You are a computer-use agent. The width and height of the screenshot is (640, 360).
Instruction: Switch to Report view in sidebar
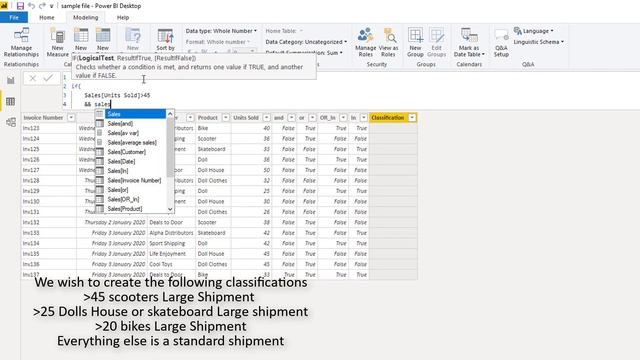pyautogui.click(x=11, y=80)
